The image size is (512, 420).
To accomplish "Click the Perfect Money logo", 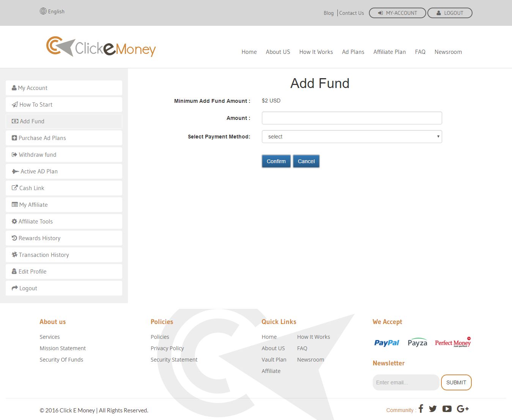I will [453, 343].
